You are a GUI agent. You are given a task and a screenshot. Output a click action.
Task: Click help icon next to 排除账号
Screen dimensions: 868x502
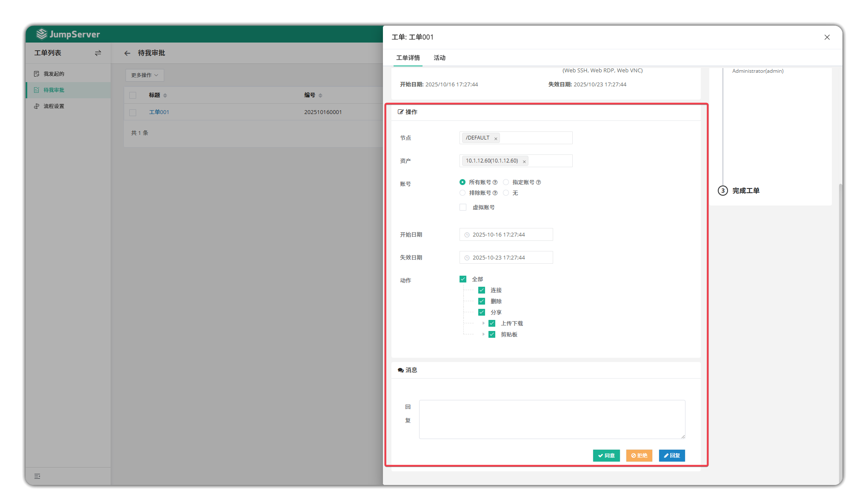(x=495, y=193)
